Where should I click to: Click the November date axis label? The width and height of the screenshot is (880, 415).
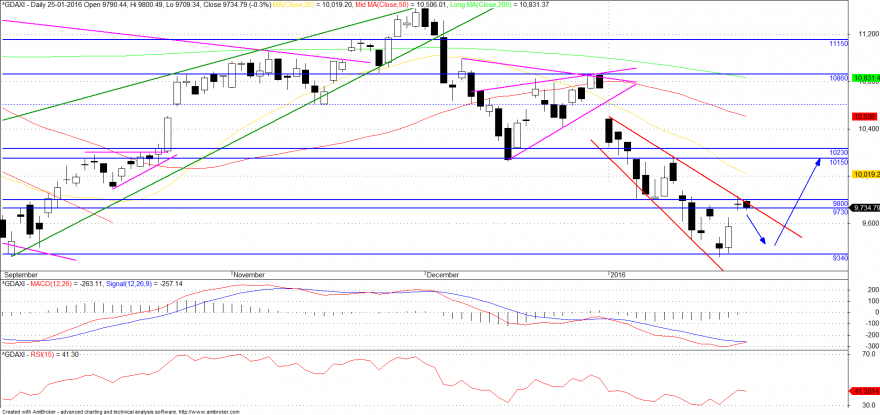249,275
